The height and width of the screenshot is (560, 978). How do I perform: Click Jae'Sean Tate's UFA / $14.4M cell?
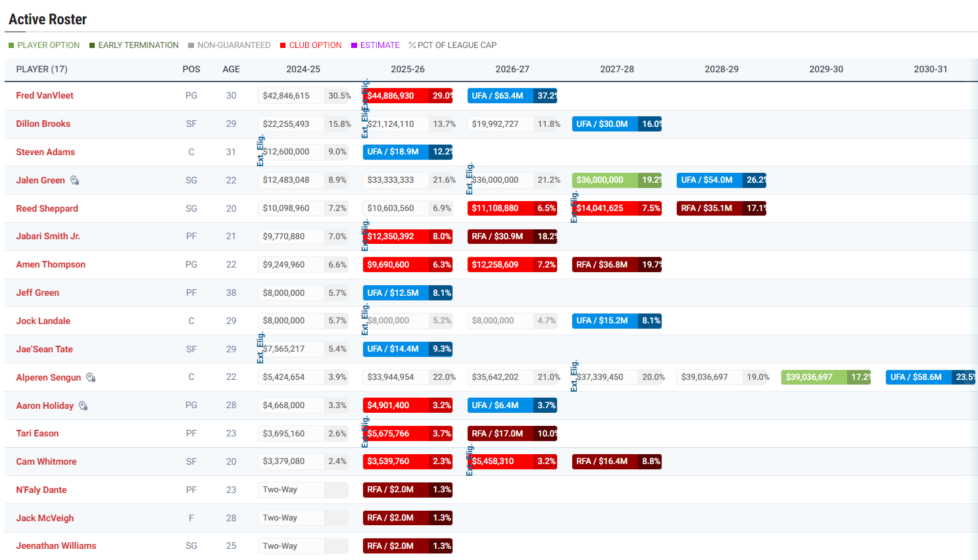pyautogui.click(x=408, y=349)
